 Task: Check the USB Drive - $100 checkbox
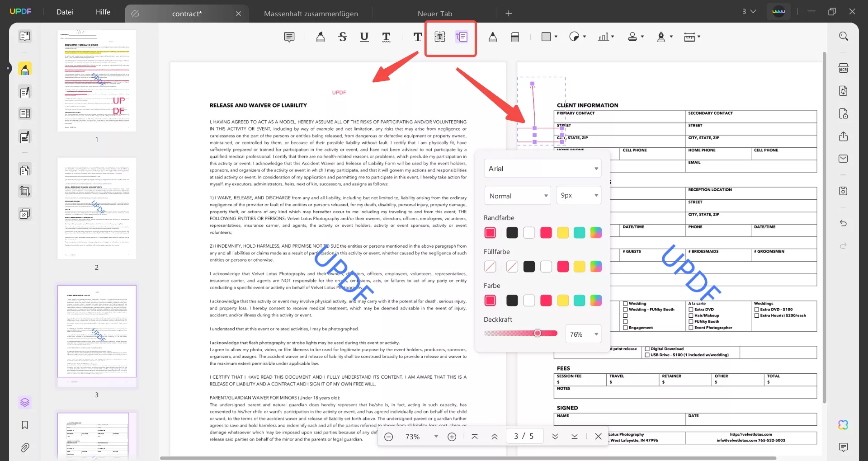(x=647, y=355)
